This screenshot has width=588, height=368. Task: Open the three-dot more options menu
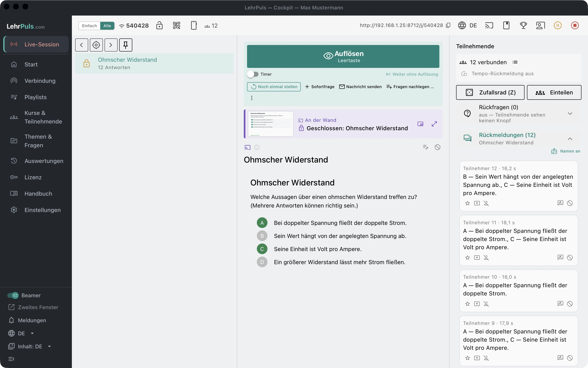pyautogui.click(x=252, y=98)
